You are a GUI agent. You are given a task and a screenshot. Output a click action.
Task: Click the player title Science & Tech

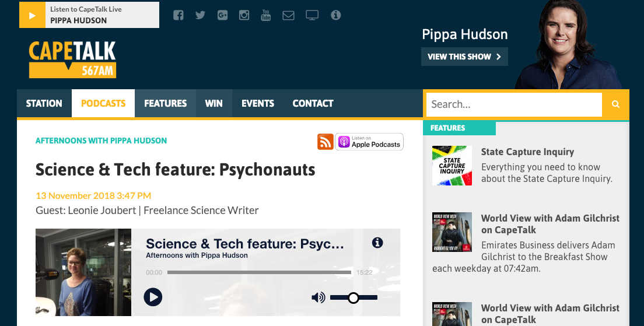(245, 244)
